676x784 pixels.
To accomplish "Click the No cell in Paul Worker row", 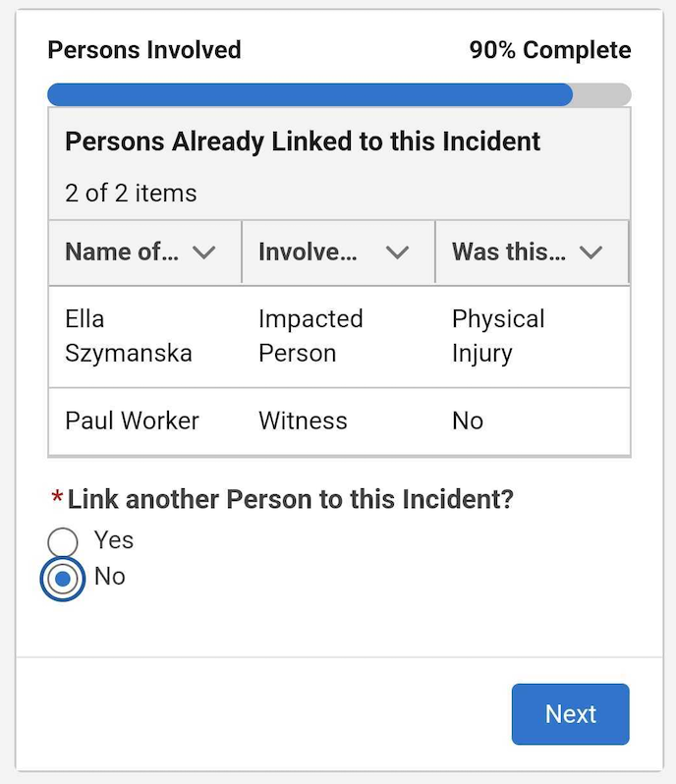I will (x=533, y=421).
